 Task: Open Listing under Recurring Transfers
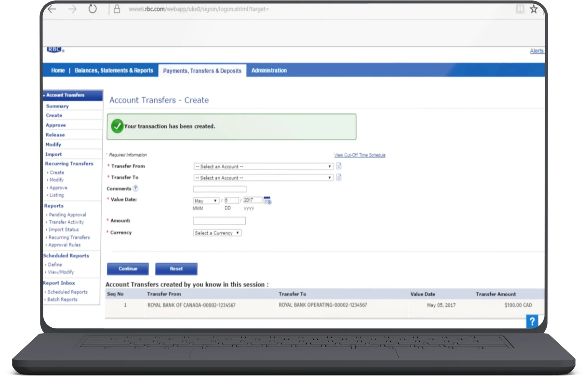tap(57, 195)
